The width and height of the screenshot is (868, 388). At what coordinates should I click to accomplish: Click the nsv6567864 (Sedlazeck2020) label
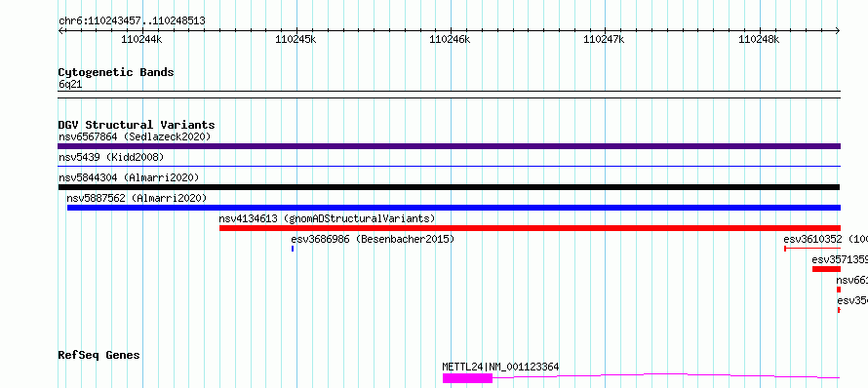pos(135,136)
